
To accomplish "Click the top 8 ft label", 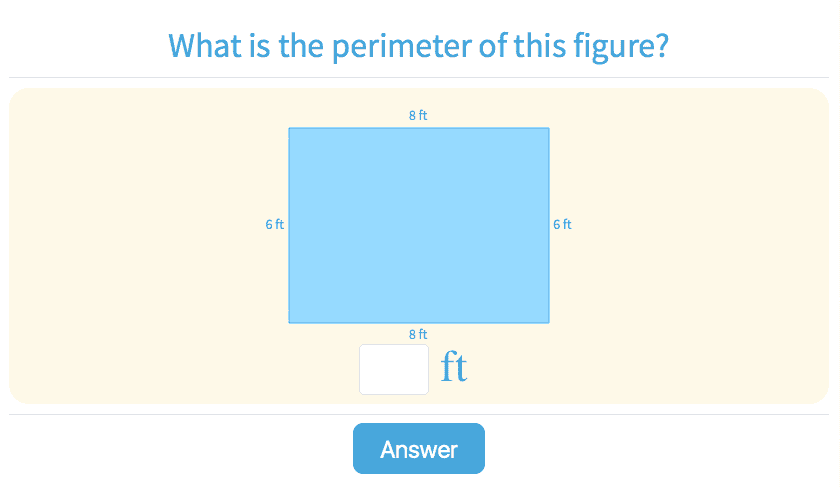I will pos(418,115).
